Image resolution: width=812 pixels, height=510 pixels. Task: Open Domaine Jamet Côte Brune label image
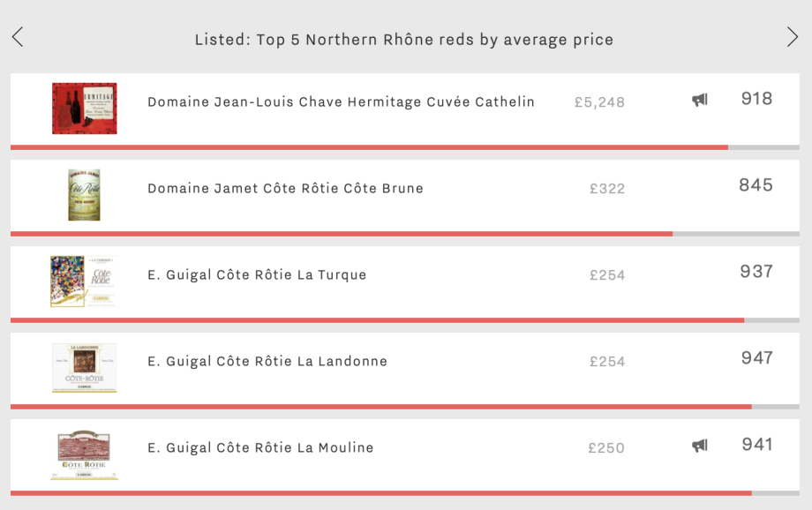(x=85, y=195)
